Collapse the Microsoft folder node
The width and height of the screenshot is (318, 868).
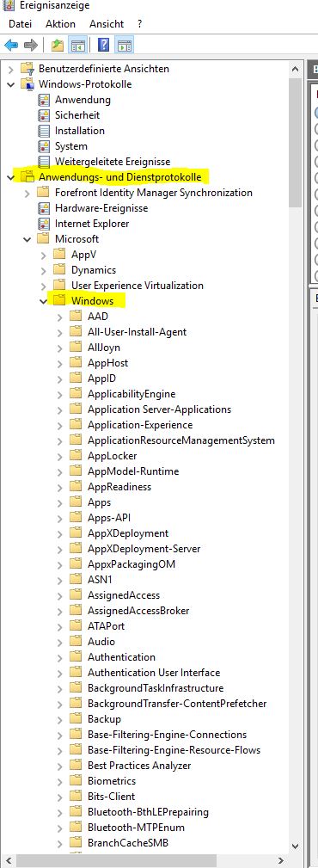pyautogui.click(x=27, y=239)
